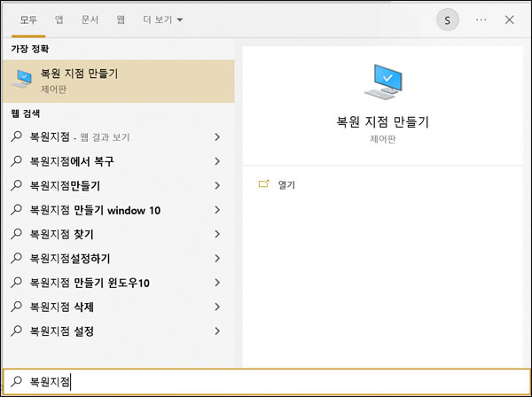Select the 모두 tab

coord(28,20)
